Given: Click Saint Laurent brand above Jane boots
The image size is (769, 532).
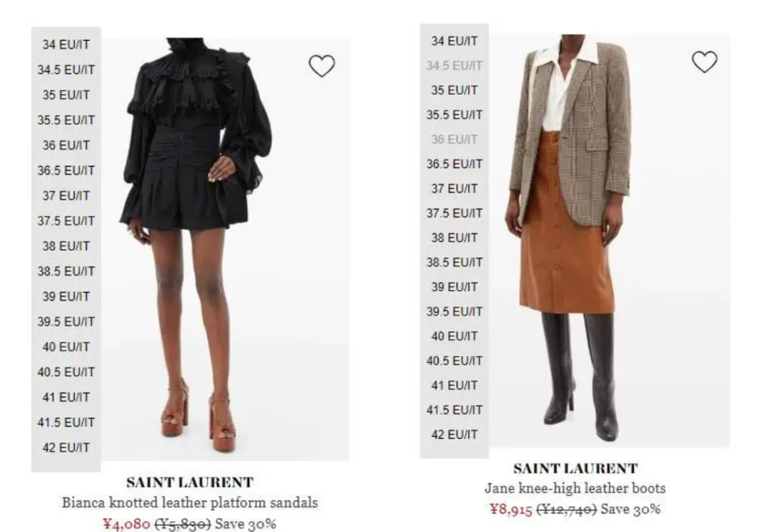Looking at the screenshot, I should [575, 469].
